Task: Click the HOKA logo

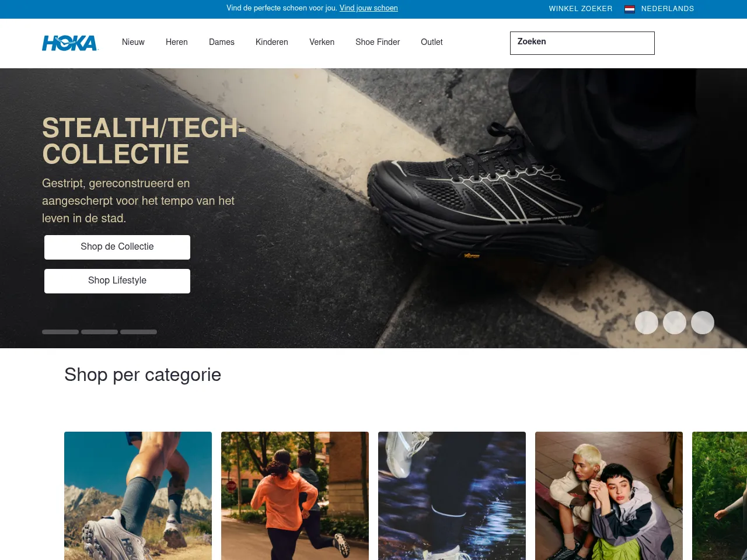Action: (x=70, y=43)
